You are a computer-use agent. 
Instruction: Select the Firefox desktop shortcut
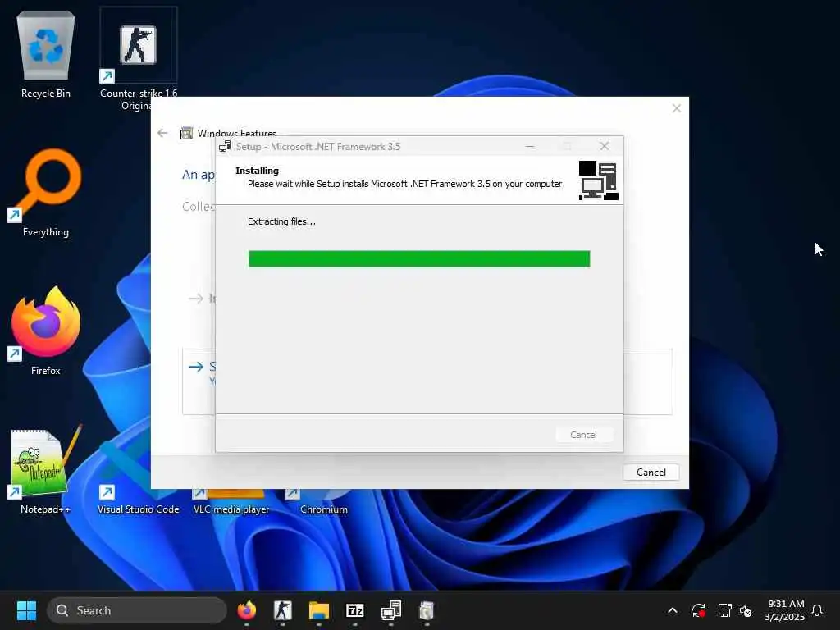point(46,331)
